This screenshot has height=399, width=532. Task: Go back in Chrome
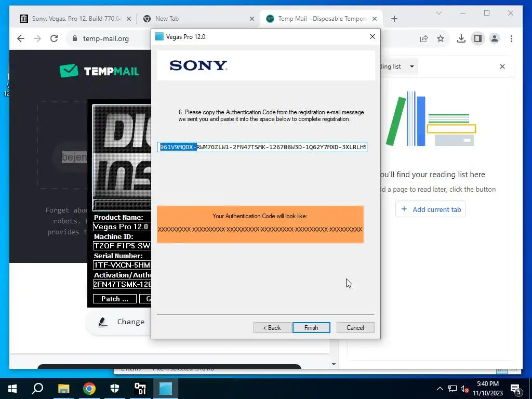(21, 38)
